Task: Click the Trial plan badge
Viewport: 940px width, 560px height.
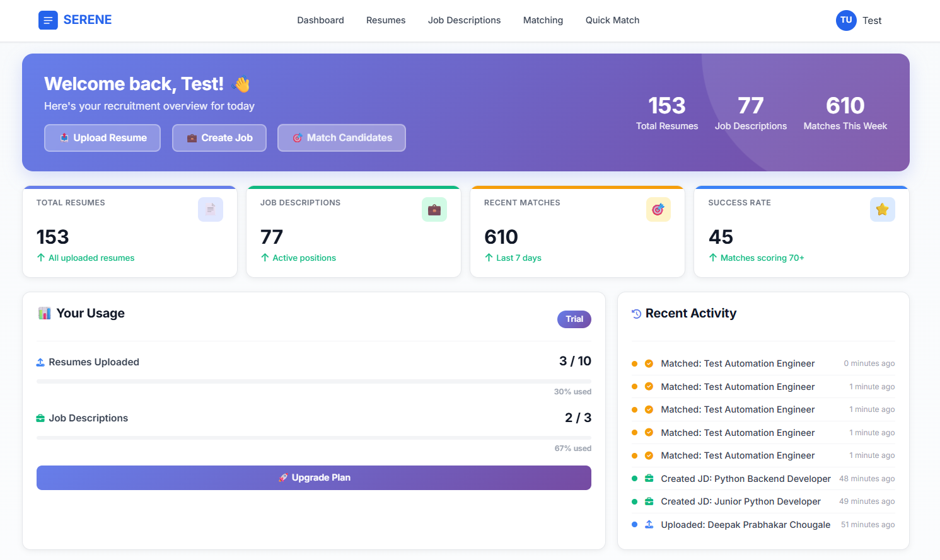Action: [574, 319]
